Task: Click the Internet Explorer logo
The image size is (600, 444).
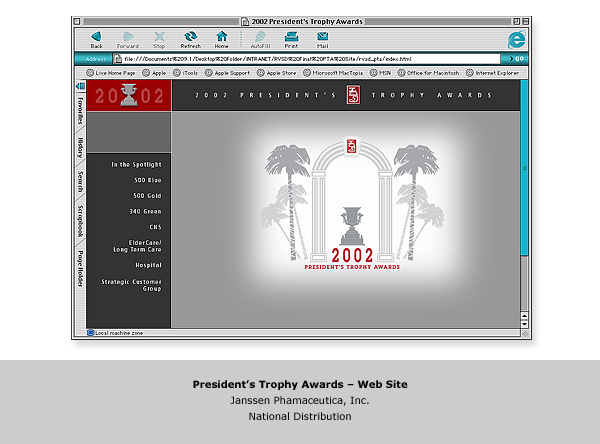Action: coord(517,40)
